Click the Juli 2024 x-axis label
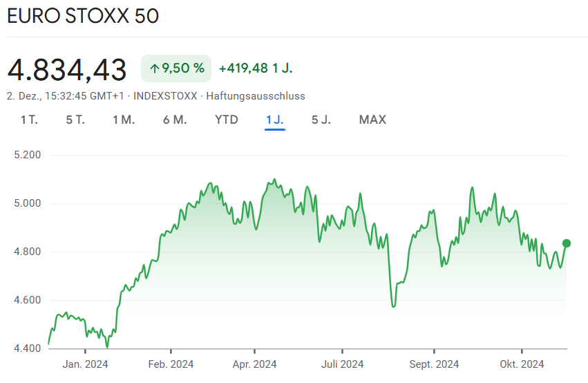The height and width of the screenshot is (383, 588). (343, 364)
